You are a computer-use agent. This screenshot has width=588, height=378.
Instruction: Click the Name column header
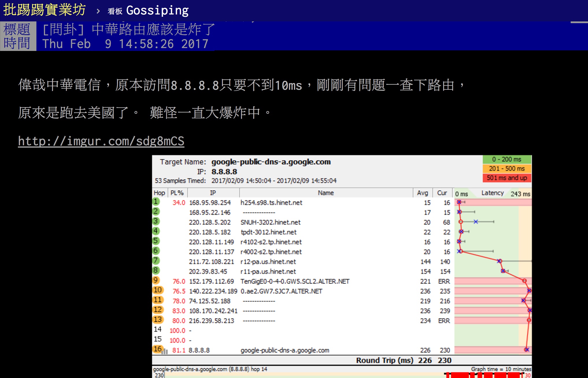326,193
